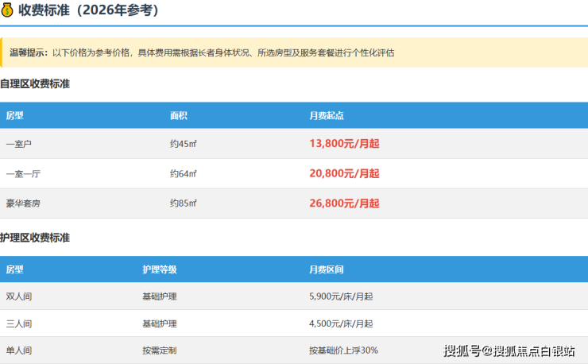588x364 pixels.
Task: Click the 护理等级 column header
Action: point(159,269)
